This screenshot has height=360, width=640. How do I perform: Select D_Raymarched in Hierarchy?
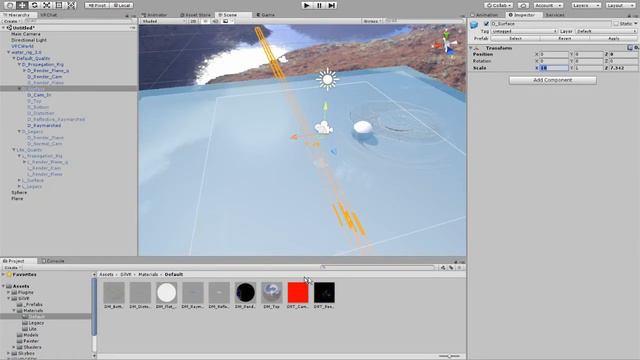point(44,126)
